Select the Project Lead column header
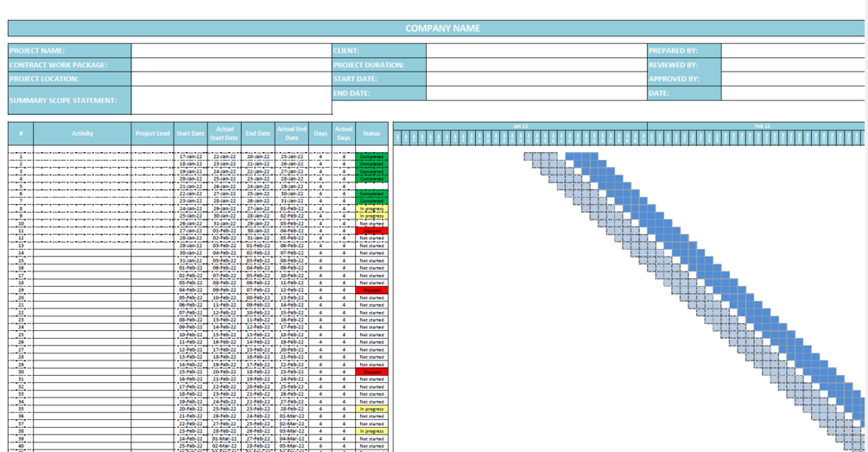 click(153, 133)
